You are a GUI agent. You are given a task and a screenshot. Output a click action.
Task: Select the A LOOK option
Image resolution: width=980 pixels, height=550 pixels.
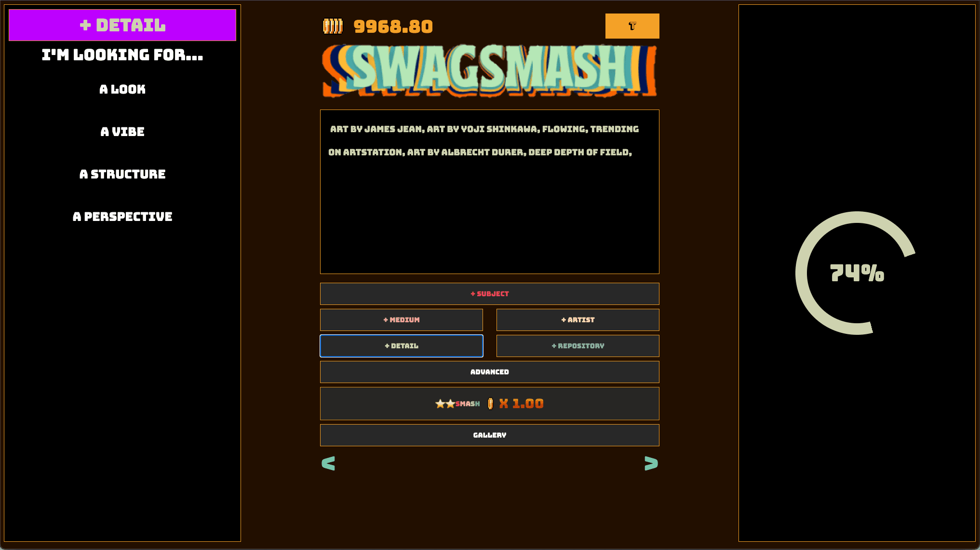[122, 89]
